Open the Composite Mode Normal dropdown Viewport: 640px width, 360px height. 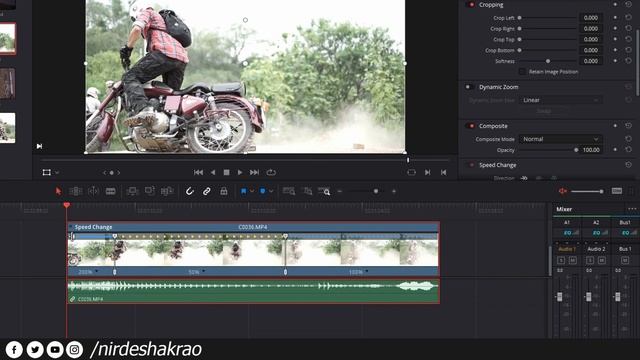pos(560,139)
